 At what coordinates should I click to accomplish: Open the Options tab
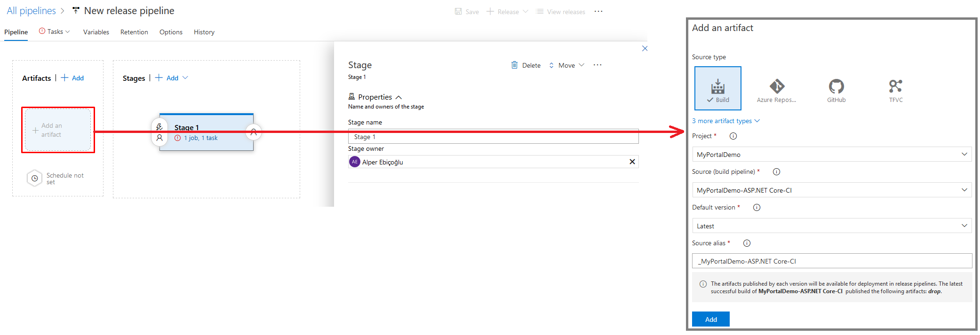pyautogui.click(x=171, y=32)
